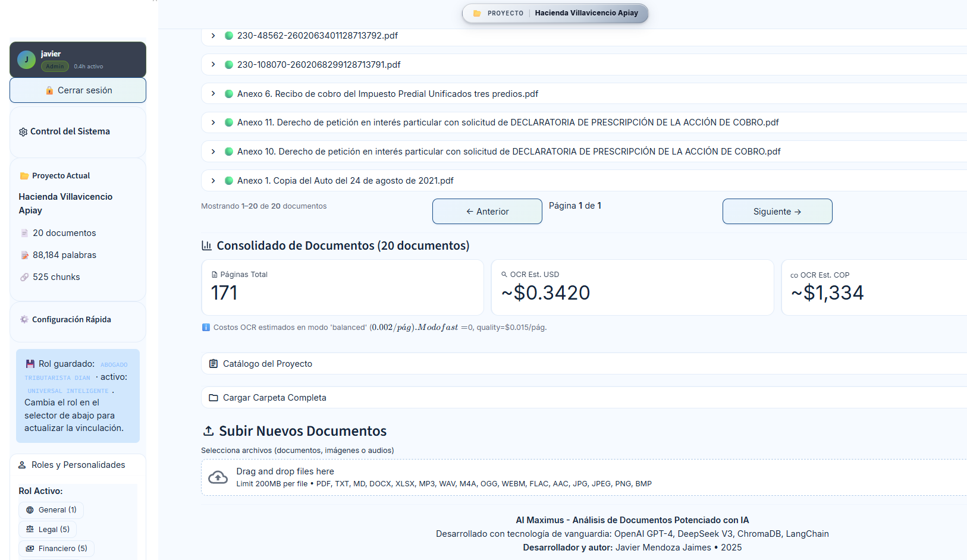Click the 'Mostrando 1–20 de 20 documentos' text
The image size is (967, 560).
tap(264, 206)
